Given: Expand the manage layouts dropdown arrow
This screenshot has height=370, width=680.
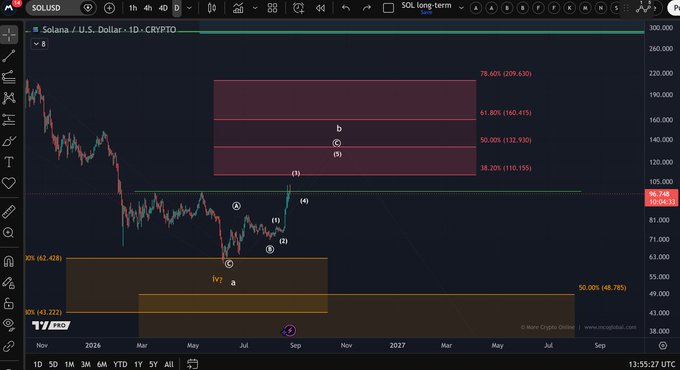Looking at the screenshot, I should [x=461, y=8].
